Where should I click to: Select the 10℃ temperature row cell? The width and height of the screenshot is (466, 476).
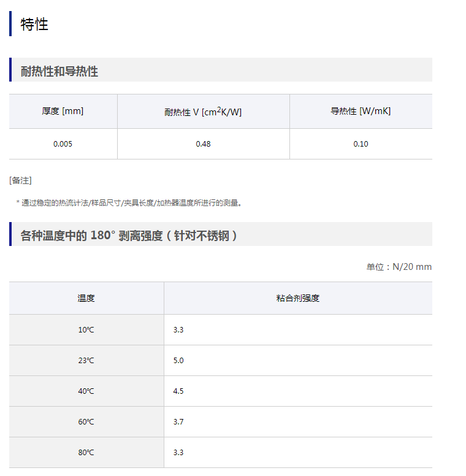[x=86, y=330]
